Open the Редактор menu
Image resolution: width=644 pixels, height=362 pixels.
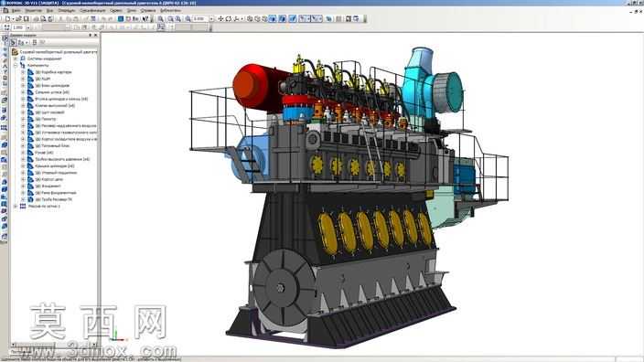click(33, 11)
